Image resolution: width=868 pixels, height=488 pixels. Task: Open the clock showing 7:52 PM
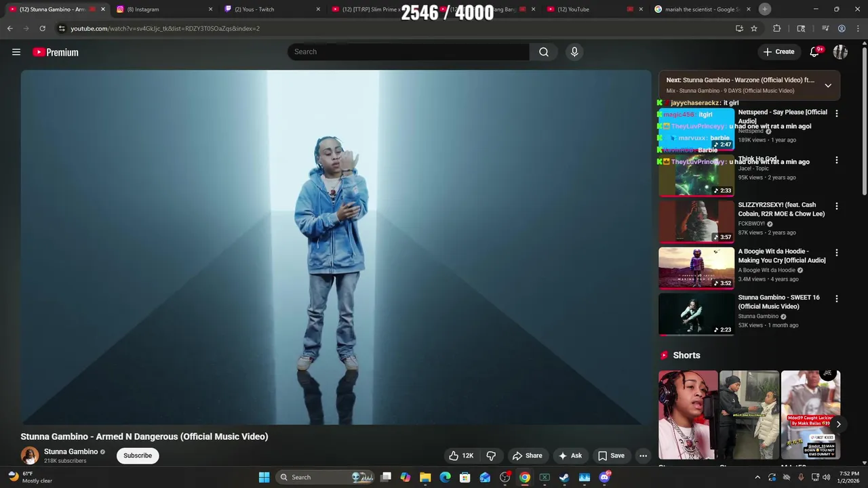coord(848,477)
